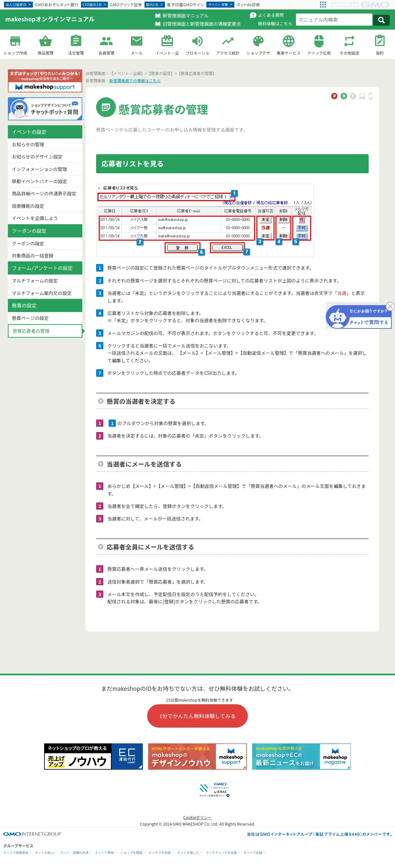Open the 契約 contract icon menu
Viewport: 395px width, 868px height.
pyautogui.click(x=380, y=45)
